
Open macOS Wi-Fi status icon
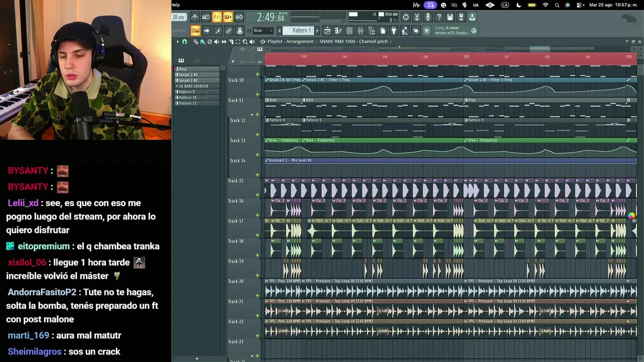[545, 5]
